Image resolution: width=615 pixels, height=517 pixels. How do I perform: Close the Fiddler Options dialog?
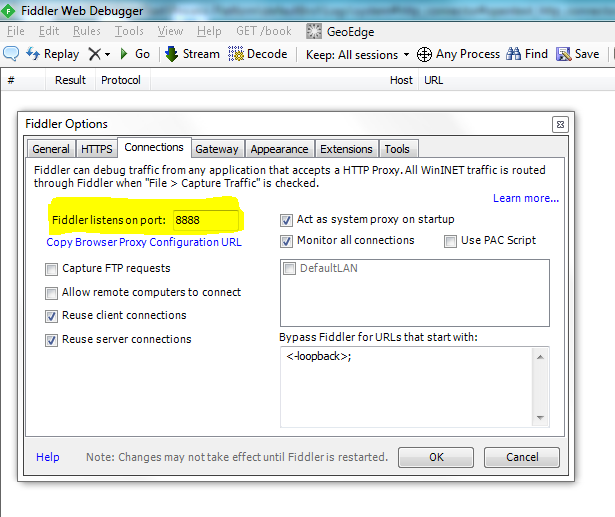click(x=560, y=124)
